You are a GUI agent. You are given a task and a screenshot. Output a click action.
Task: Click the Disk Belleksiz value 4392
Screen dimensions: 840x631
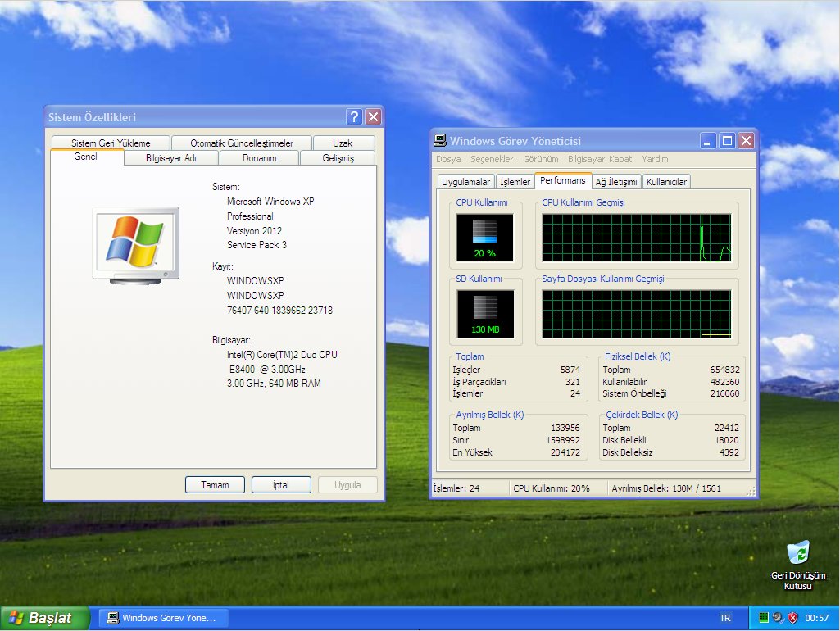[x=729, y=452]
